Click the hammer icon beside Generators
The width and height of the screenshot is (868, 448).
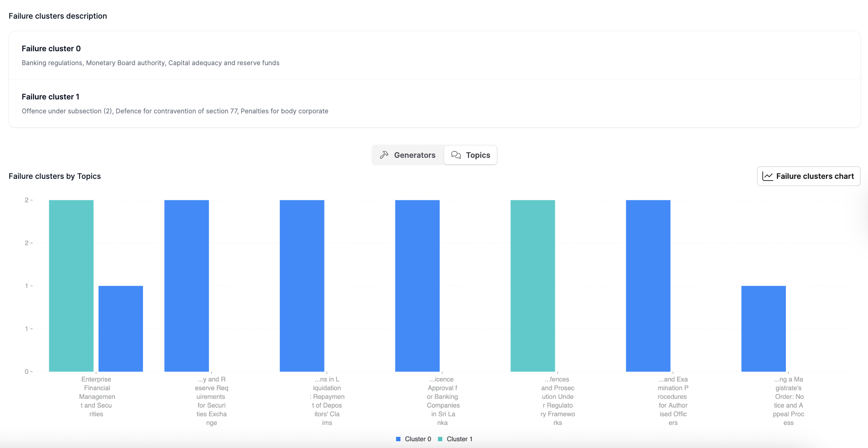tap(384, 155)
